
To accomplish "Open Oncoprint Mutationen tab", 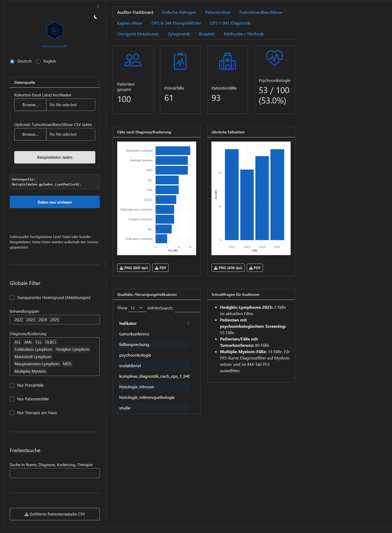I will click(x=138, y=34).
